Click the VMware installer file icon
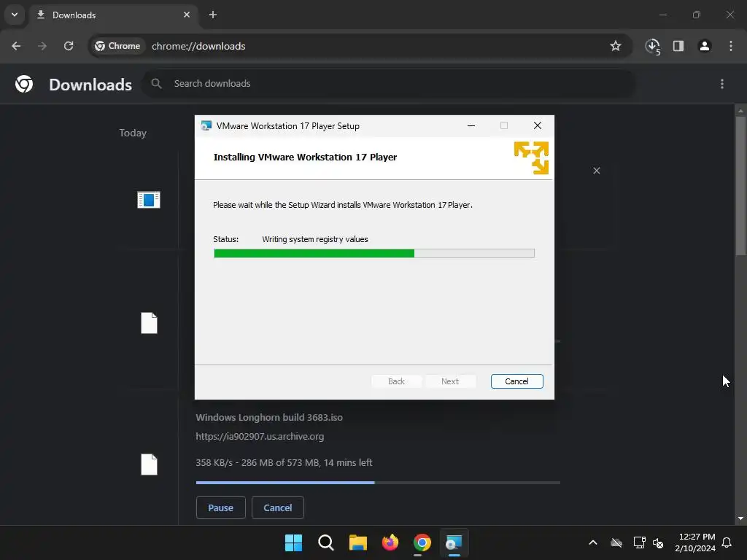 pos(149,200)
